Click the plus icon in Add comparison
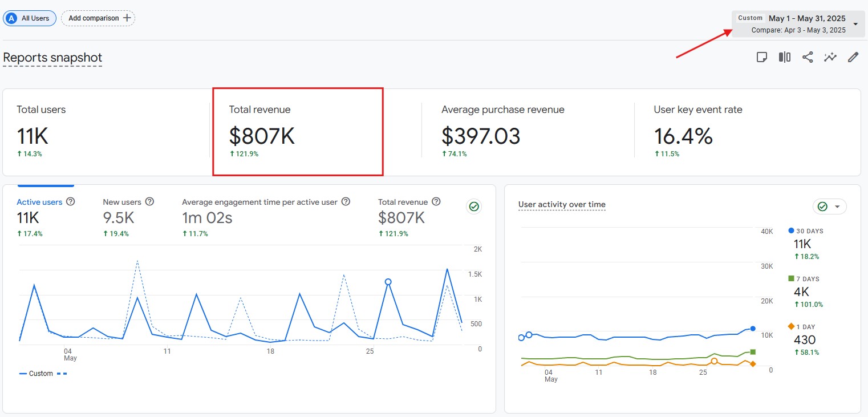The image size is (868, 417). (x=127, y=18)
